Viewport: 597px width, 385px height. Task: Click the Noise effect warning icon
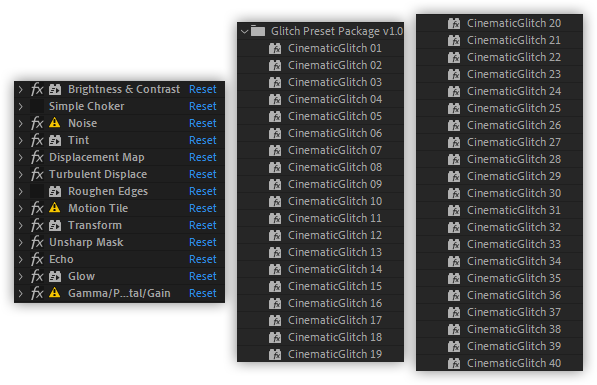click(55, 123)
